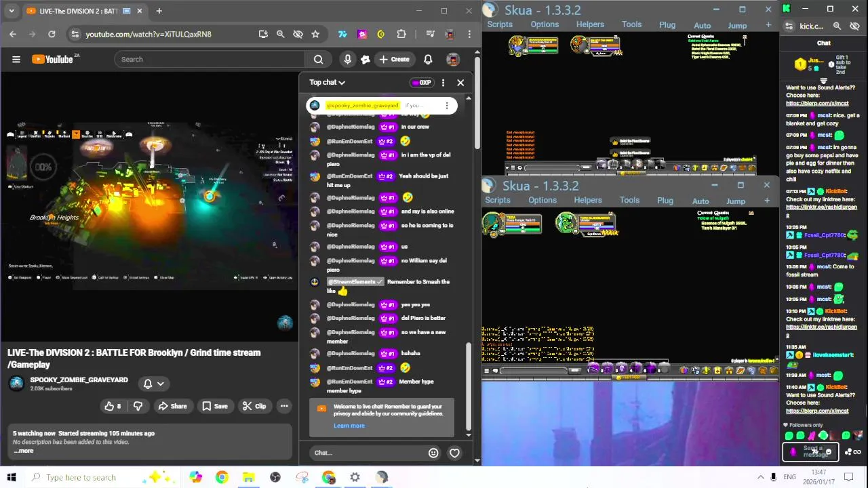Close the YouTube live chat panel
This screenshot has height=488, width=868.
pos(460,83)
